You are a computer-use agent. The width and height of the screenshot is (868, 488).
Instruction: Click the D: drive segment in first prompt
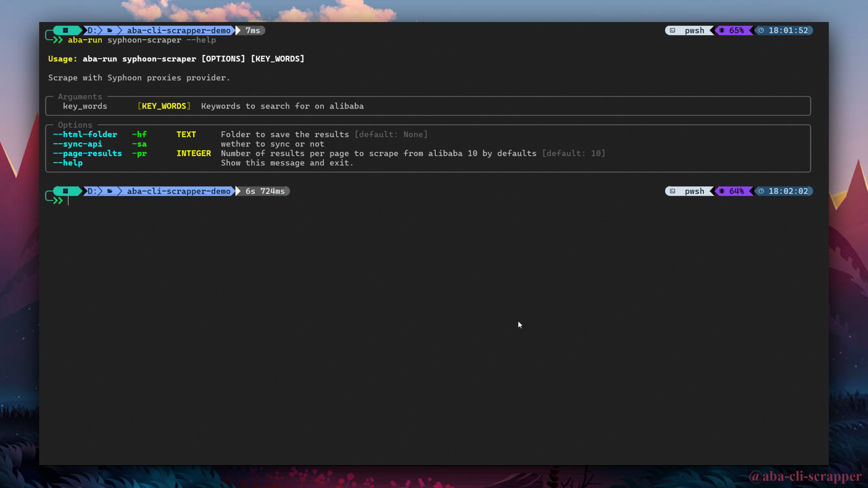coord(92,30)
